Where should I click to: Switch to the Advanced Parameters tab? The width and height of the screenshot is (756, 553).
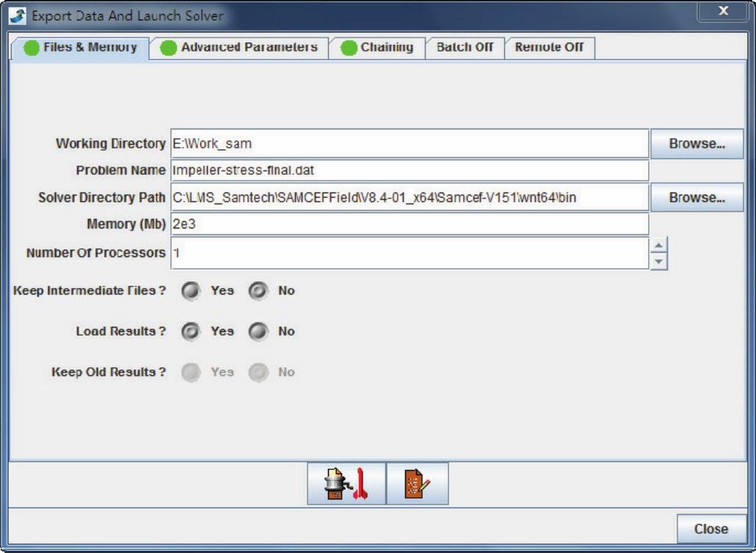point(239,48)
